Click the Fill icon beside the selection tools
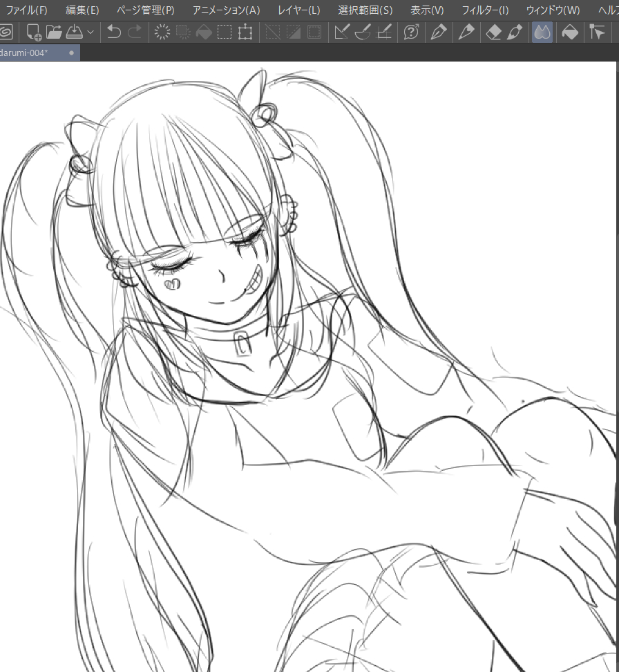 tap(204, 32)
